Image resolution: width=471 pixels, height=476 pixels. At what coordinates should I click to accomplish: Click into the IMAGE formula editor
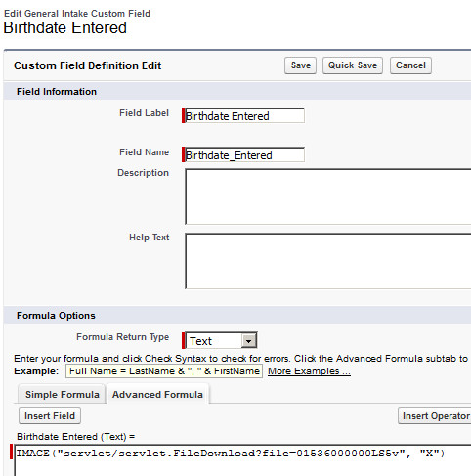[242, 460]
